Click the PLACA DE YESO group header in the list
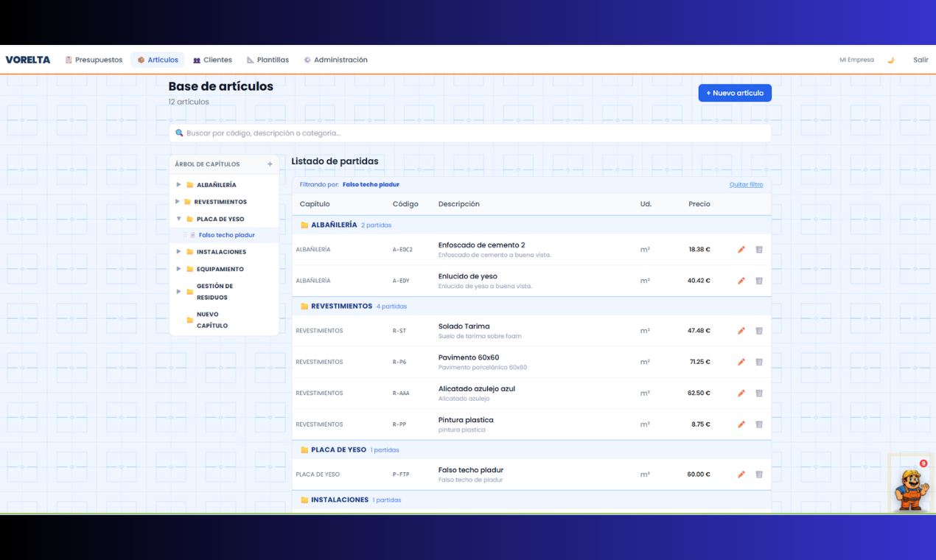 [x=531, y=449]
